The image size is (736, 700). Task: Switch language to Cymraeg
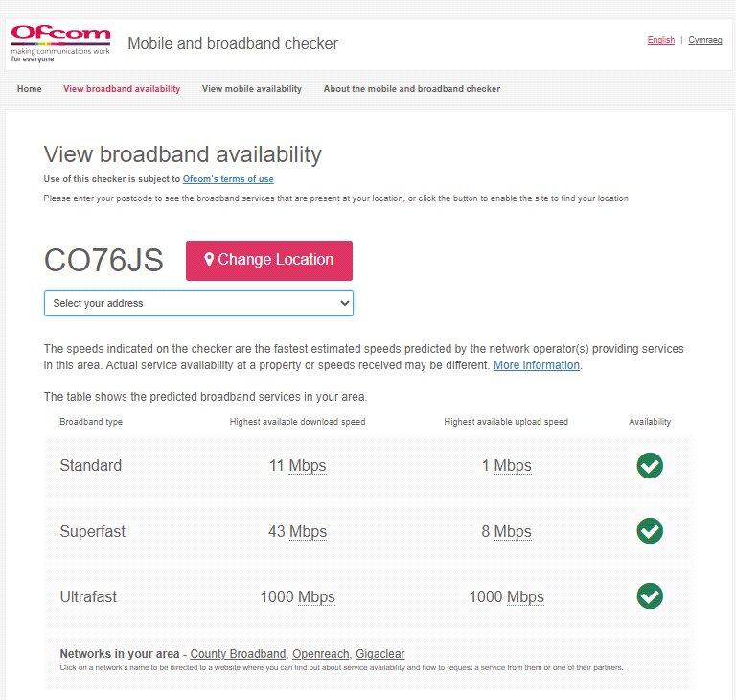pos(705,40)
